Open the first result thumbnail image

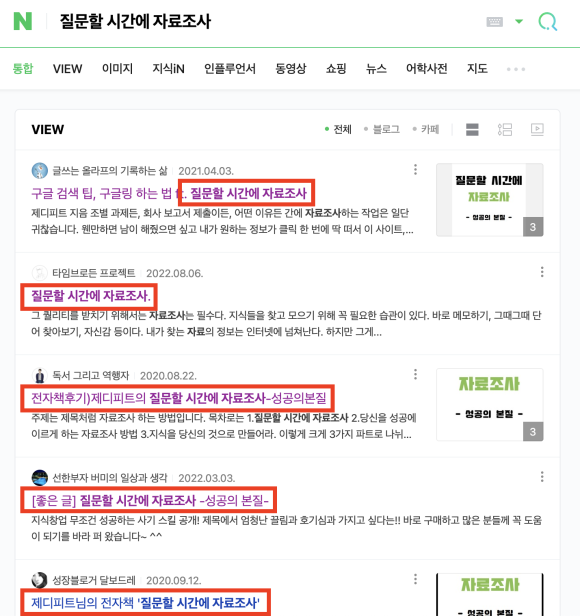(x=490, y=200)
